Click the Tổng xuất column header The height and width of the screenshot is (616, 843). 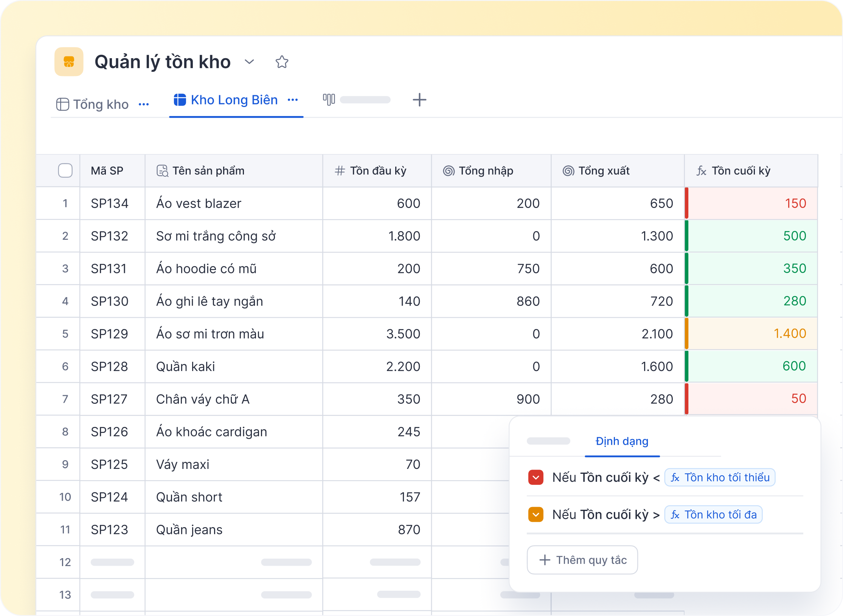(604, 171)
